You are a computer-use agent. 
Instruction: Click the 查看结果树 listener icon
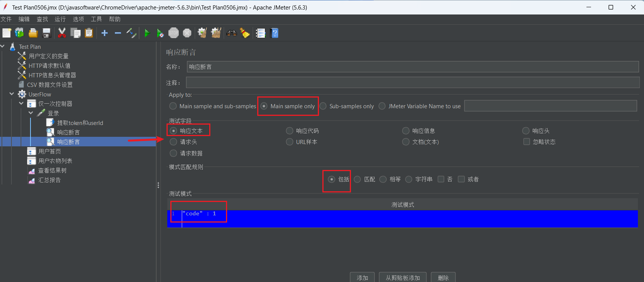[32, 170]
